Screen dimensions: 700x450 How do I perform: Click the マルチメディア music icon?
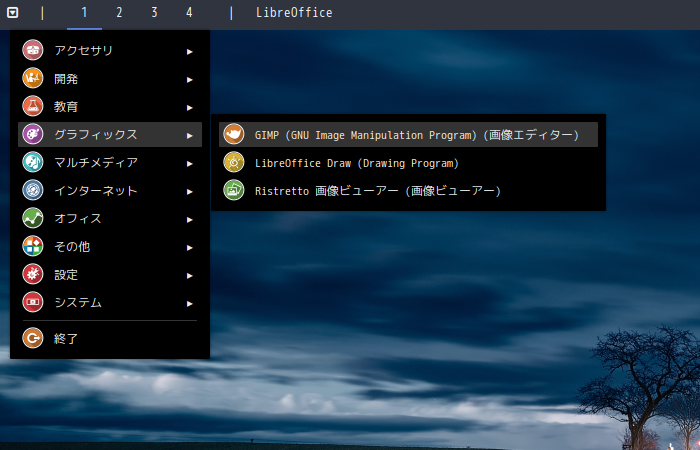[33, 162]
